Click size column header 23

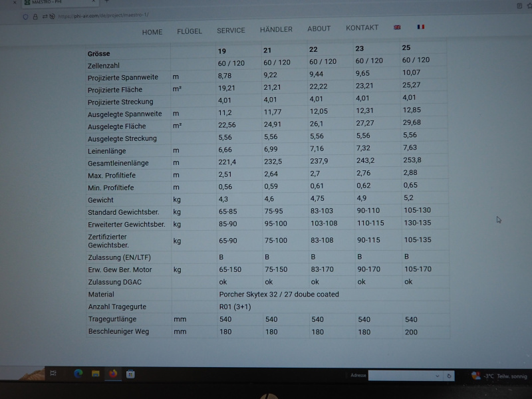point(359,49)
